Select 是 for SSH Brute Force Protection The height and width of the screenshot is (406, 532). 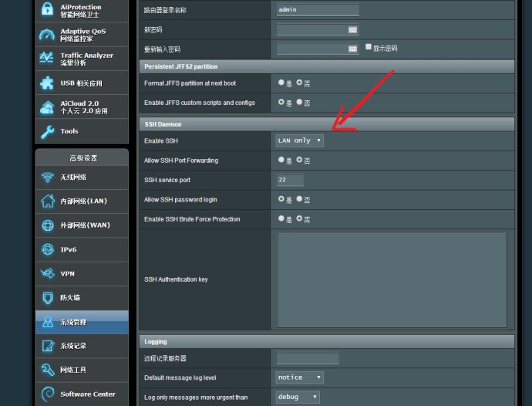[x=281, y=218]
